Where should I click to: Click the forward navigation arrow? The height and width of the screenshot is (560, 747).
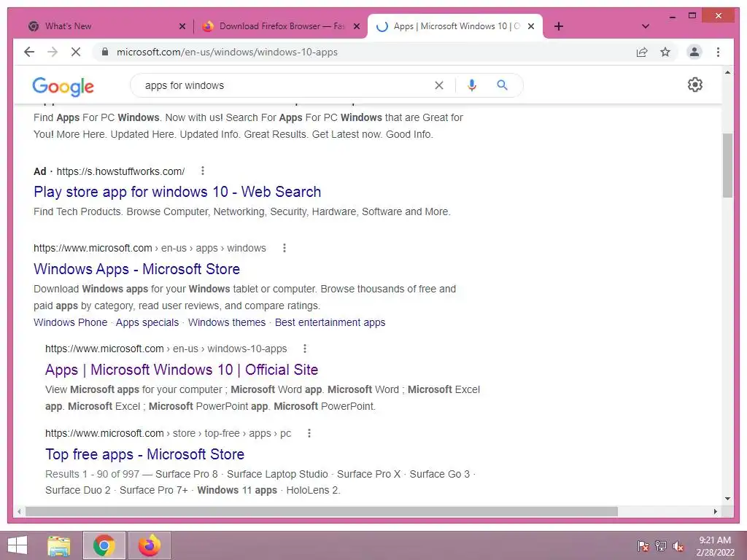coord(53,52)
